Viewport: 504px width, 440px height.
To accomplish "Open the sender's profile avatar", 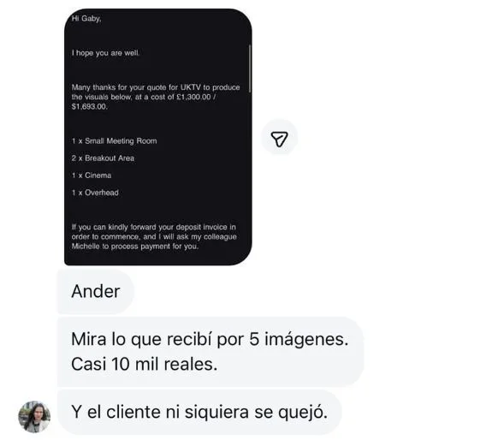I will point(34,417).
